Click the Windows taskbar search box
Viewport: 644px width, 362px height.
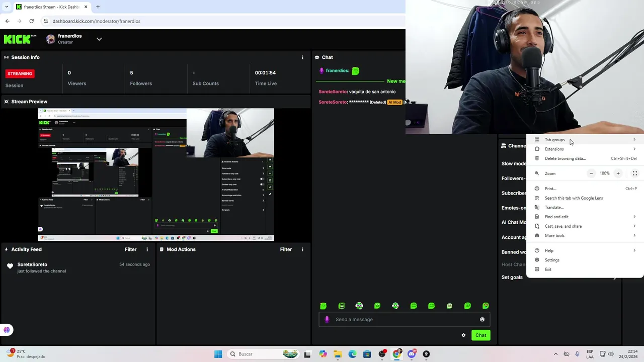tap(263, 354)
